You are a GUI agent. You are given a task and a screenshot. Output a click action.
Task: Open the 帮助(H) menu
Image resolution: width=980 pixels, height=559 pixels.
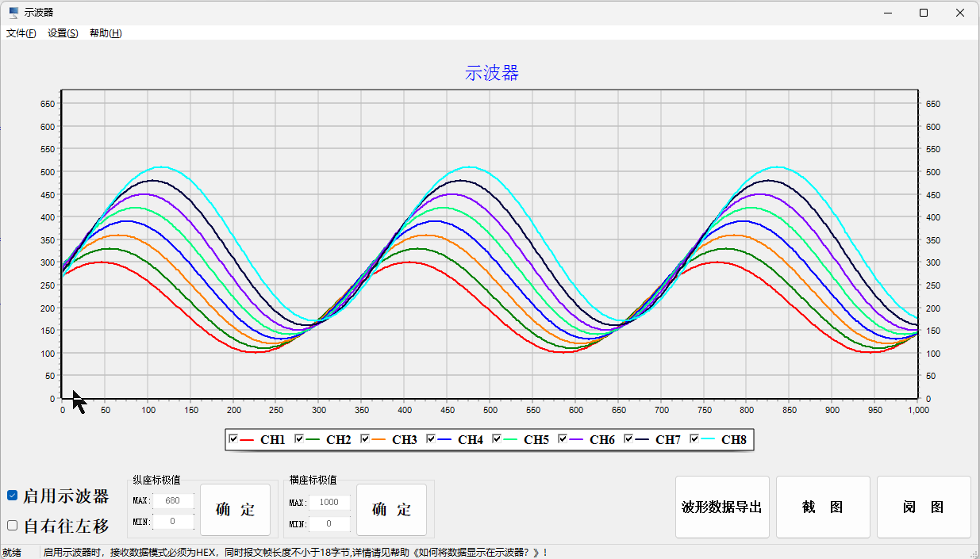coord(106,33)
